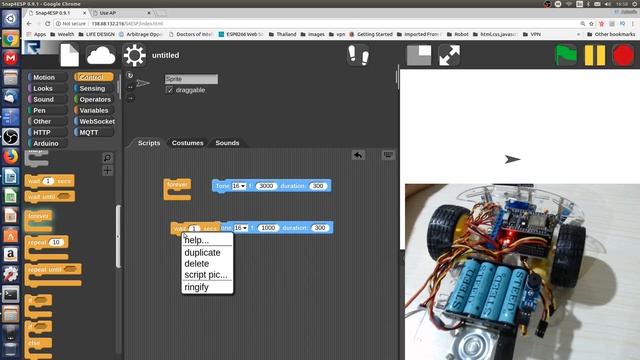Click the plus icon to make a block

tap(107, 171)
